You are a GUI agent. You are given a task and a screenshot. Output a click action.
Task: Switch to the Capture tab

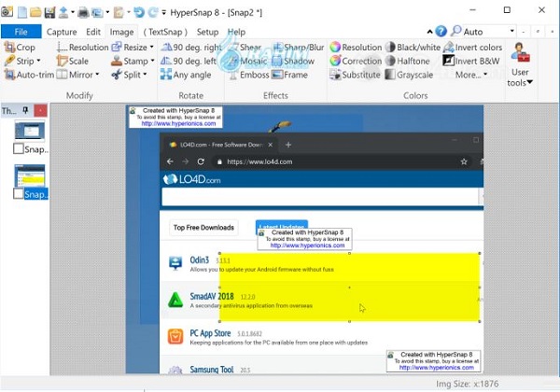pyautogui.click(x=62, y=32)
